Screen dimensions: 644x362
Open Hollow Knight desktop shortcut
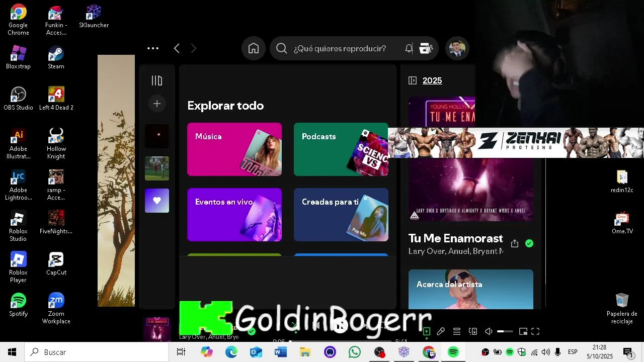[56, 144]
